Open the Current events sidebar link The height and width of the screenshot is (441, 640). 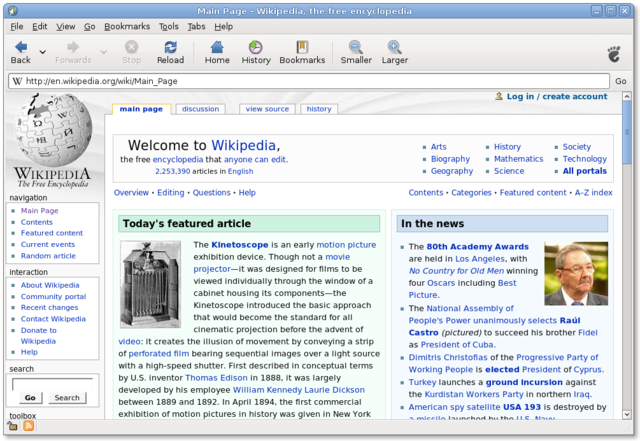click(48, 245)
